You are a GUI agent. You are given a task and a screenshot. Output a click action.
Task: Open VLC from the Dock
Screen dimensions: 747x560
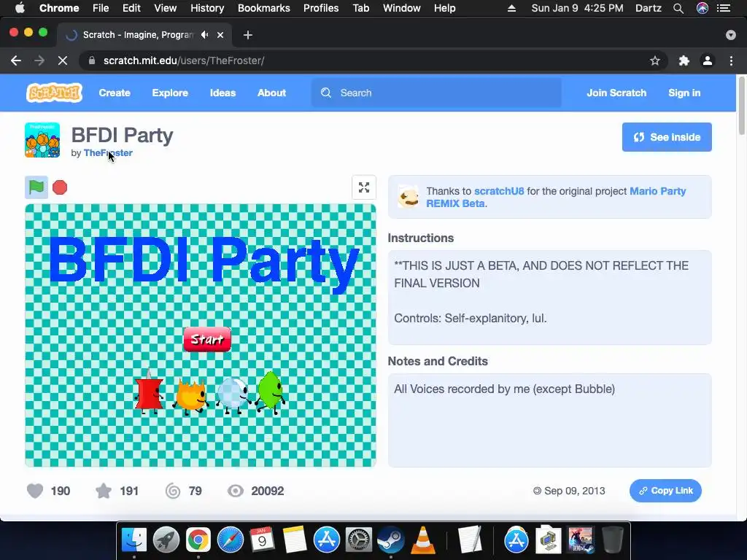click(x=422, y=540)
